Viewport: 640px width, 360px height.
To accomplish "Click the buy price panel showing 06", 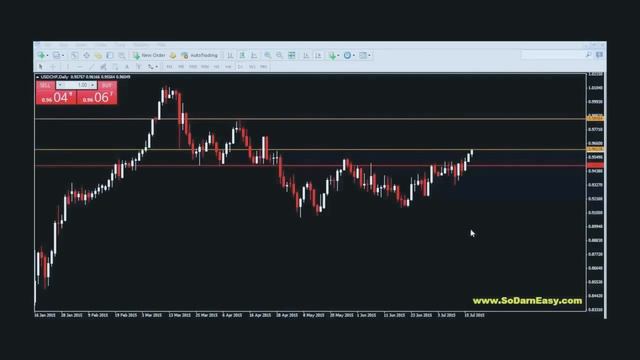I will pos(97,97).
